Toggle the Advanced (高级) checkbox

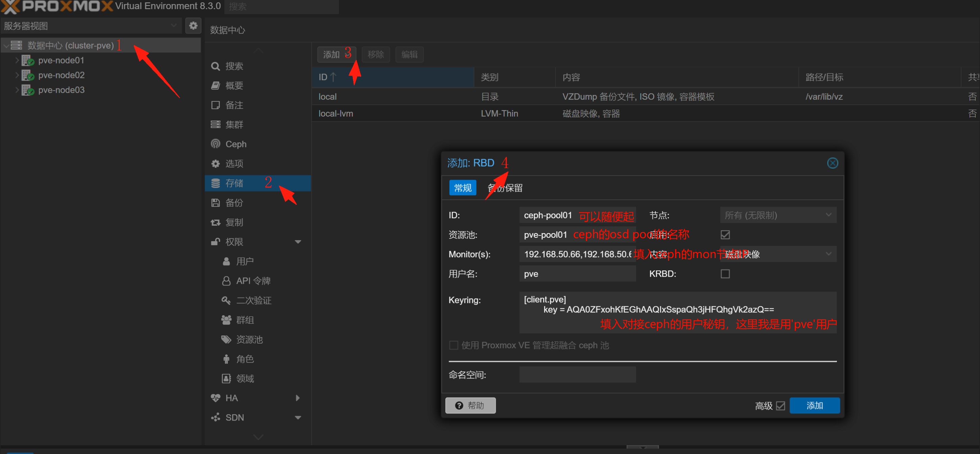(781, 406)
